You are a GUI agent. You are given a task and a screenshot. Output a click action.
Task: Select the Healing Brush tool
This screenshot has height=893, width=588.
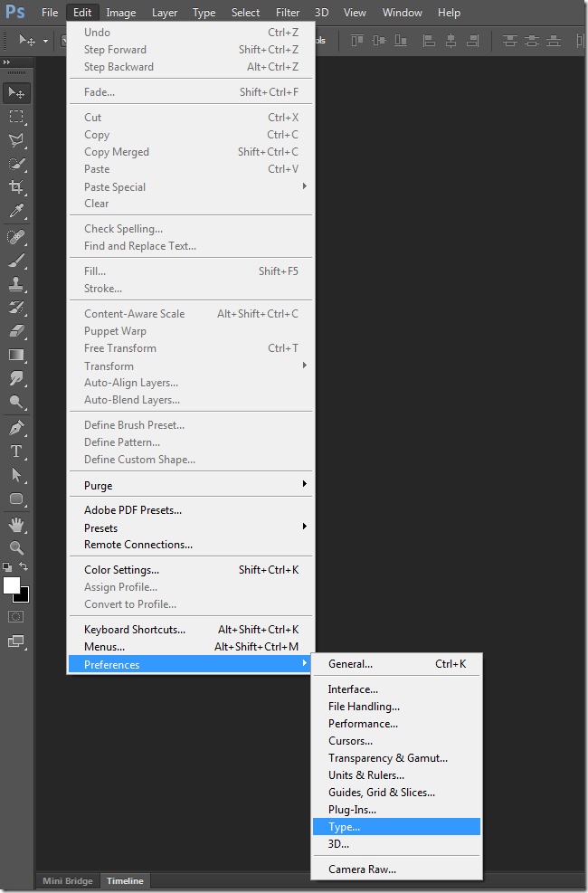point(16,236)
